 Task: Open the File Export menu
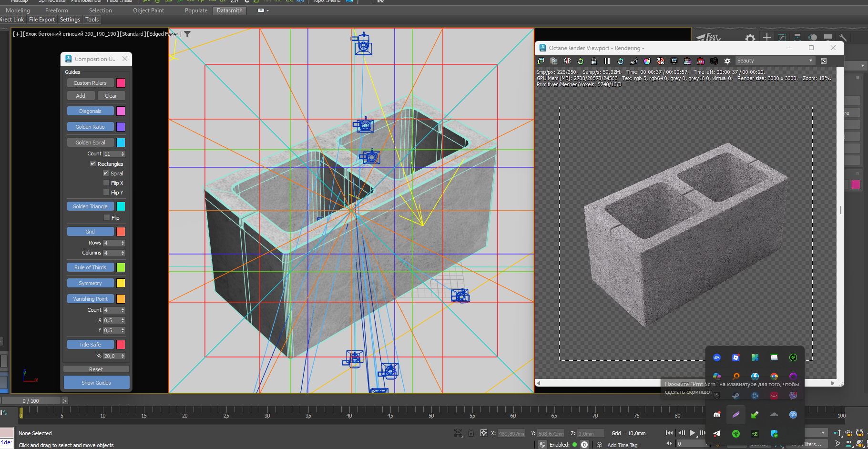tap(42, 20)
